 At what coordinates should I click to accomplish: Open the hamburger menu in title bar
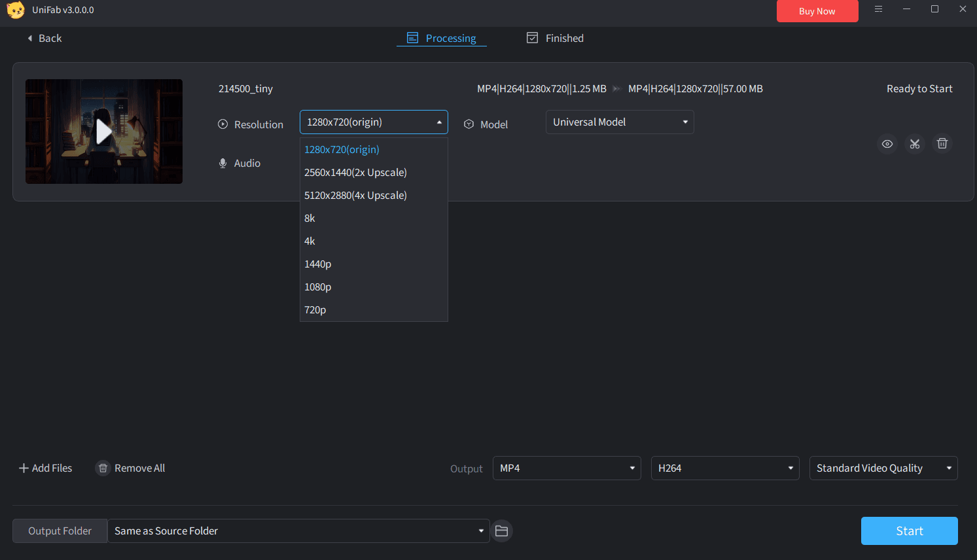(878, 9)
